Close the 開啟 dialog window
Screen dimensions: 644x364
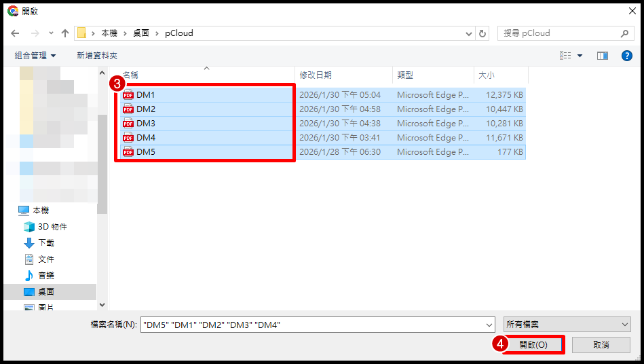(632, 11)
